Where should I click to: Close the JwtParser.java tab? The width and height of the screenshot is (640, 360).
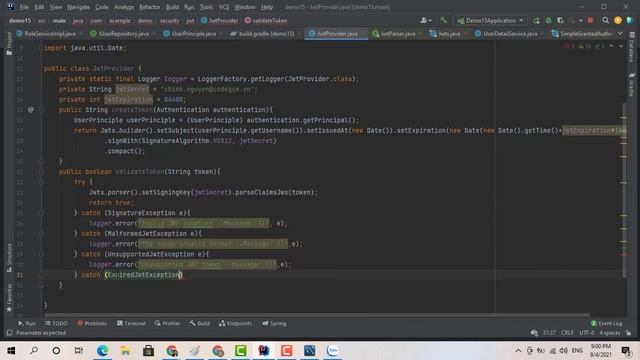click(420, 34)
